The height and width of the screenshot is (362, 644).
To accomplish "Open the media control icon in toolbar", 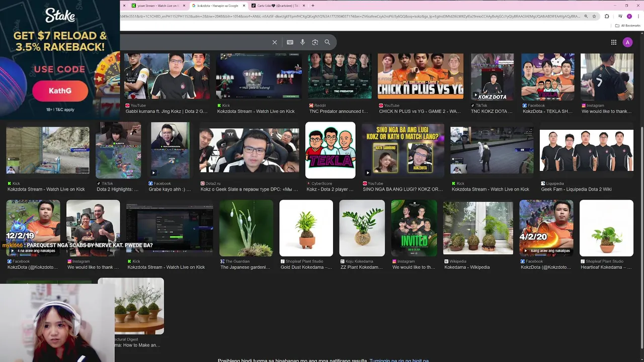I will 620,16.
